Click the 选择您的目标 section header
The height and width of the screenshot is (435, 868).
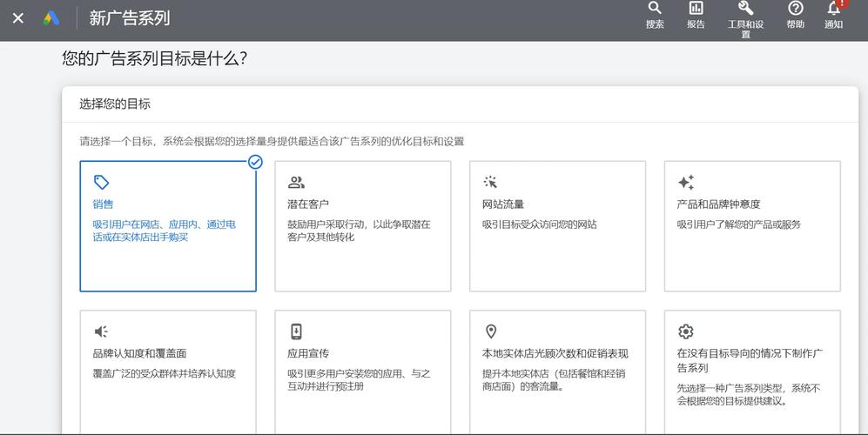[115, 104]
